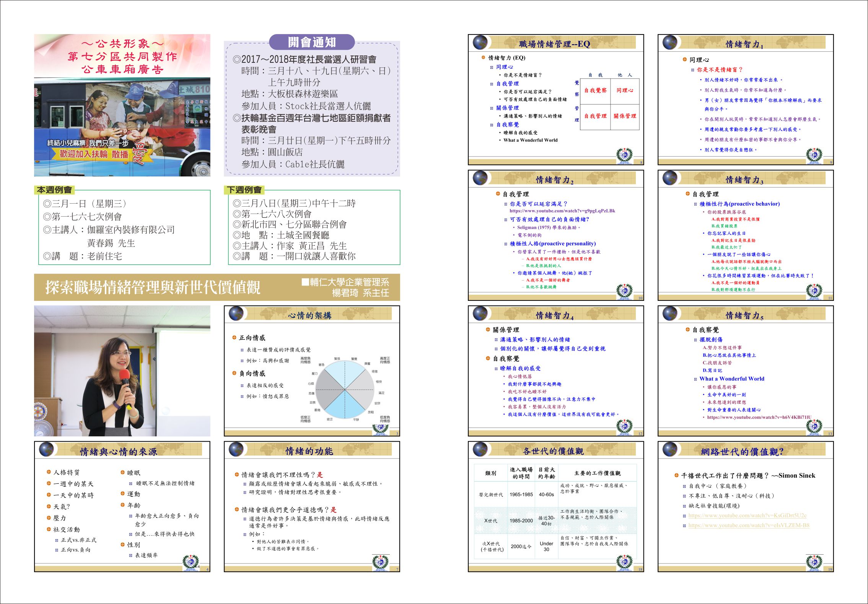Click the 終結小兒麻痺 slogan on the bus photo
This screenshot has width=868, height=604.
coord(88,143)
